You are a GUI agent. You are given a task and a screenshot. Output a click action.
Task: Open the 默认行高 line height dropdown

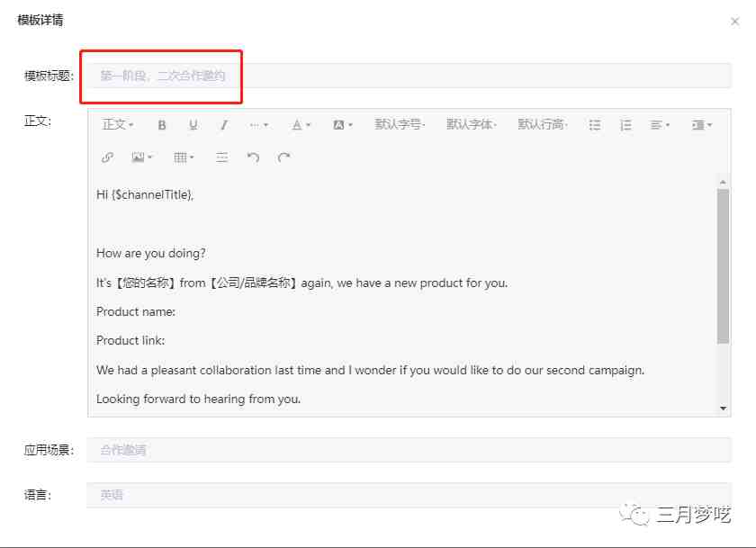tap(543, 124)
